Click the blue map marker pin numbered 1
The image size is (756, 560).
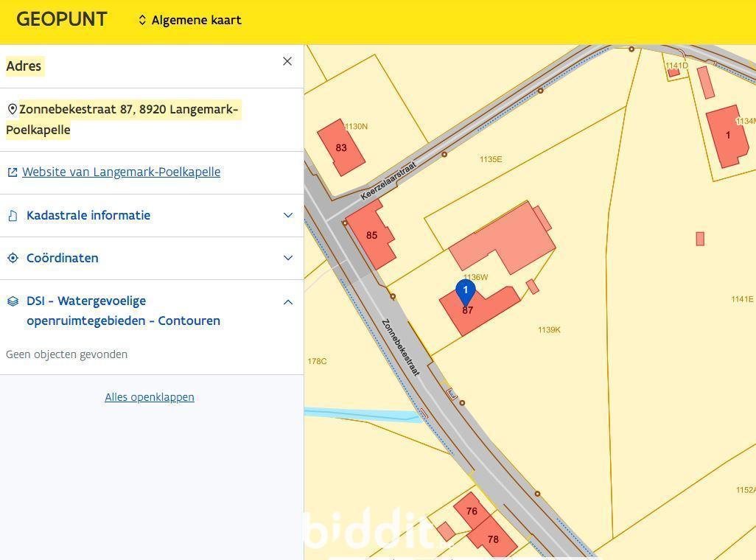point(465,292)
